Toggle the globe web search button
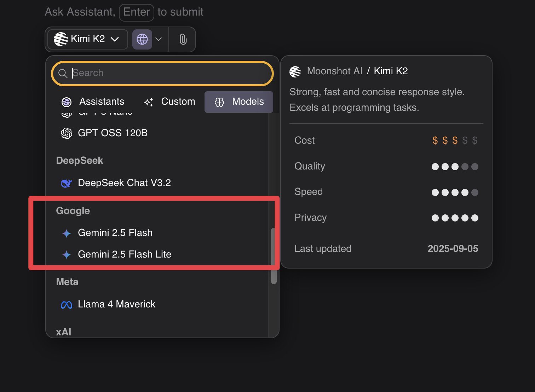This screenshot has width=535, height=392. pyautogui.click(x=142, y=39)
